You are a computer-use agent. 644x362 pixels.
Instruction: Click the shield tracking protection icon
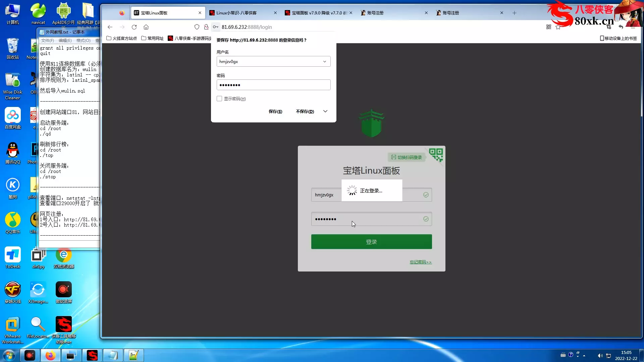(197, 27)
